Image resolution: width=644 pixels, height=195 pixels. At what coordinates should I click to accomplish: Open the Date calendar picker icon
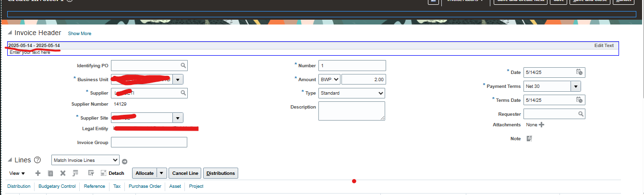[x=579, y=72]
